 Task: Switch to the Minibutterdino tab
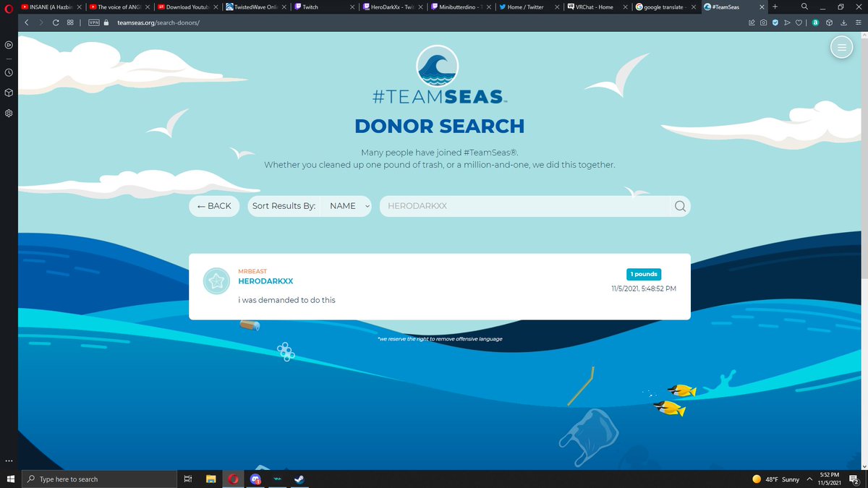(x=461, y=7)
